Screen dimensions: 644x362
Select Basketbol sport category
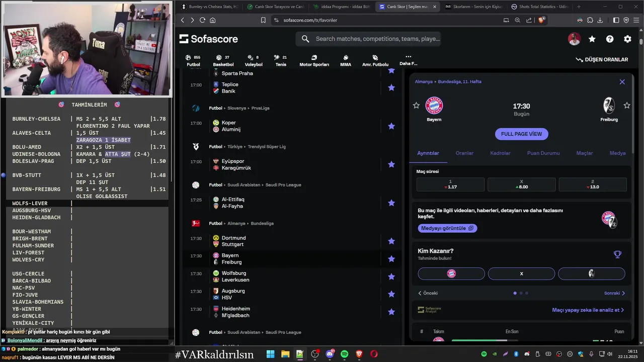tap(223, 61)
